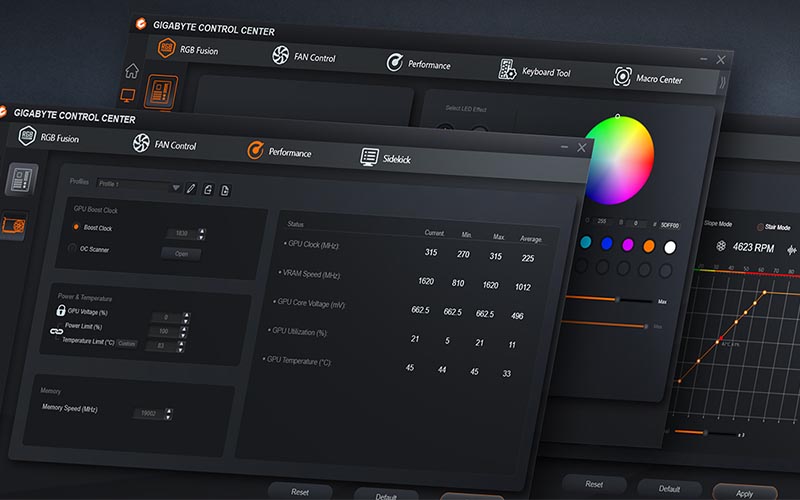Toggle the GPU Voltage lock icon

coord(61,310)
